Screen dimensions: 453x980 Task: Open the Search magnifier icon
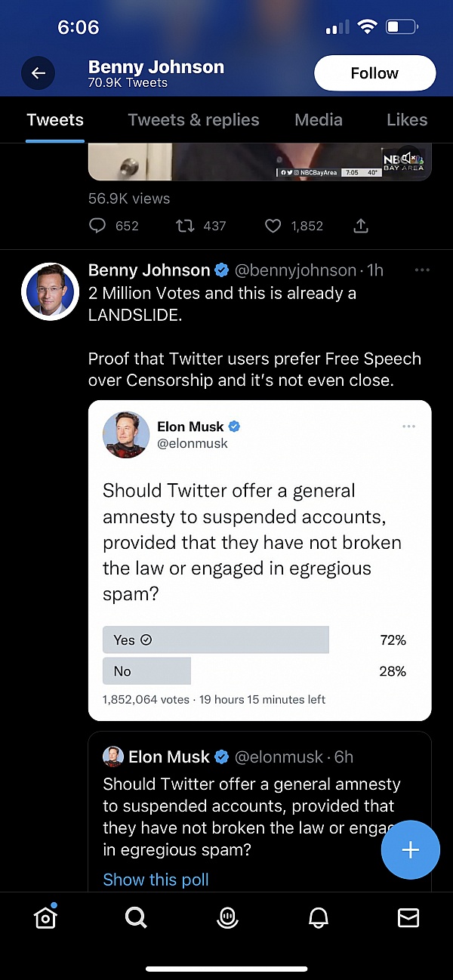click(136, 917)
